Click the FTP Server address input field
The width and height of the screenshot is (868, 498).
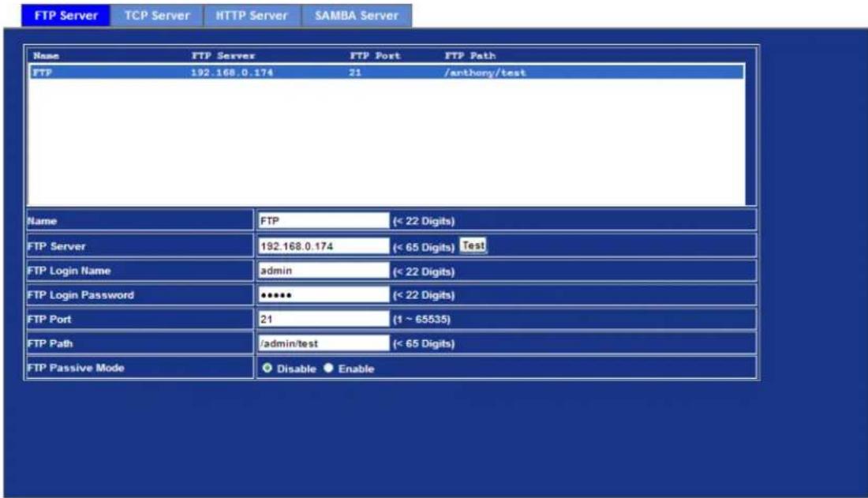click(x=324, y=246)
